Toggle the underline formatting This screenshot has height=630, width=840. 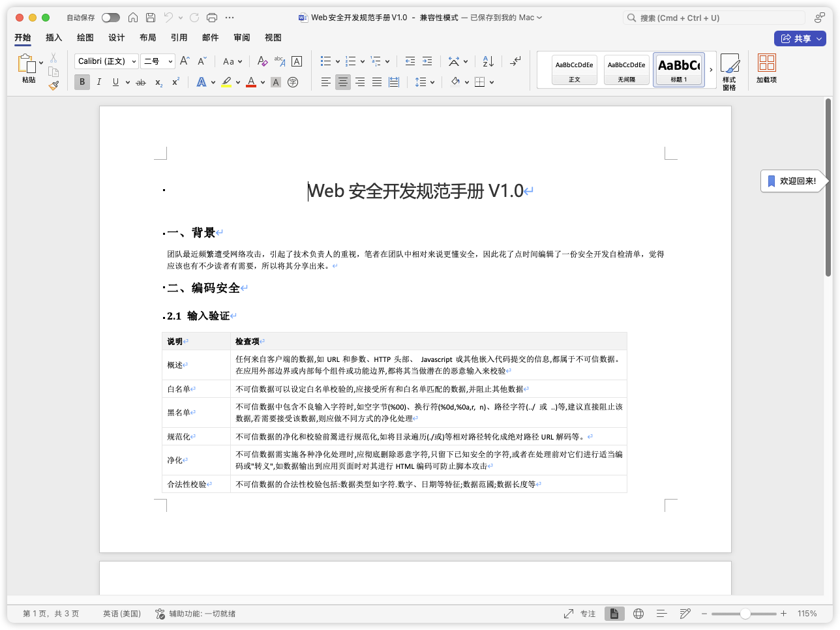click(115, 82)
